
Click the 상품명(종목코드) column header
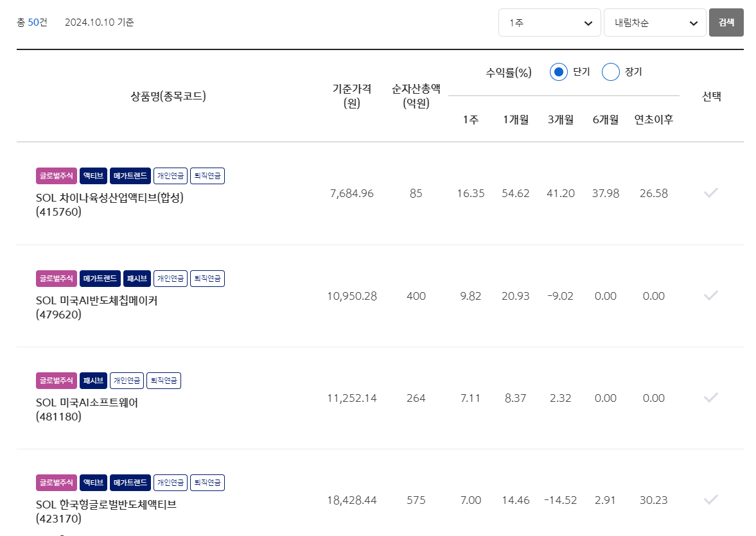coord(168,96)
